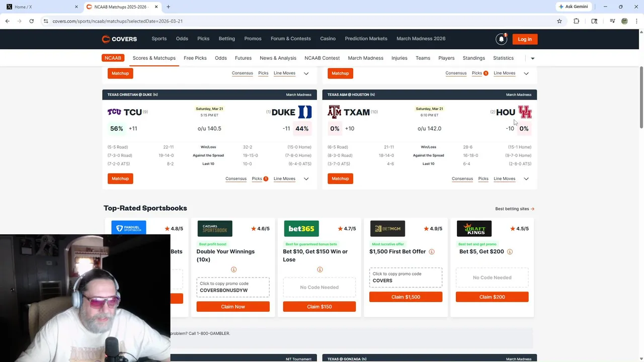This screenshot has width=644, height=362.
Task: Select the Injuries subnav tab
Action: tap(399, 58)
